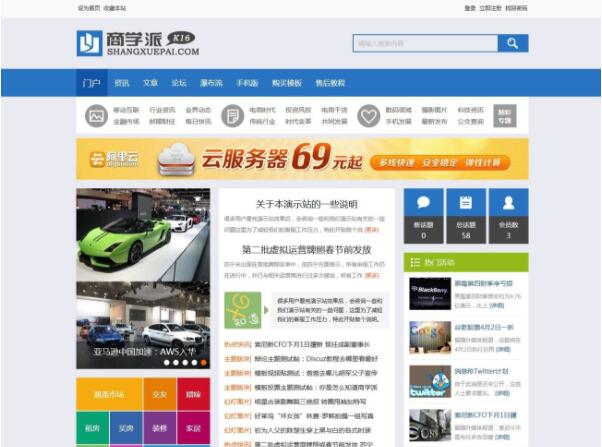
Task: Open the 售后教程 navigation tab
Action: click(x=330, y=83)
